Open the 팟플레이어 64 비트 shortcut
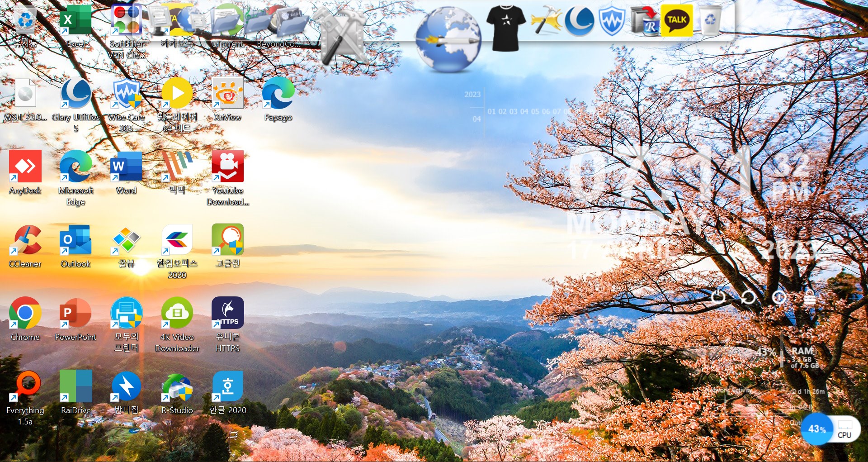Screen dimensions: 868x462 [x=177, y=105]
